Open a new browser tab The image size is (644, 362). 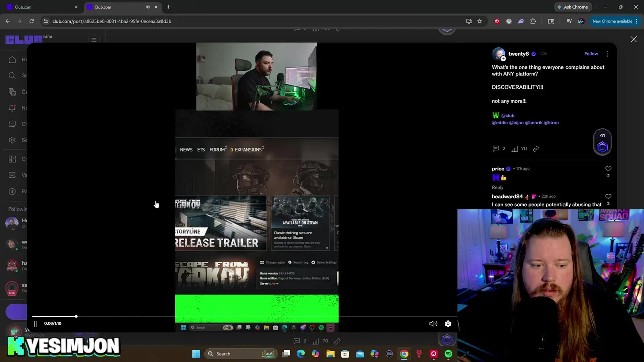click(168, 7)
